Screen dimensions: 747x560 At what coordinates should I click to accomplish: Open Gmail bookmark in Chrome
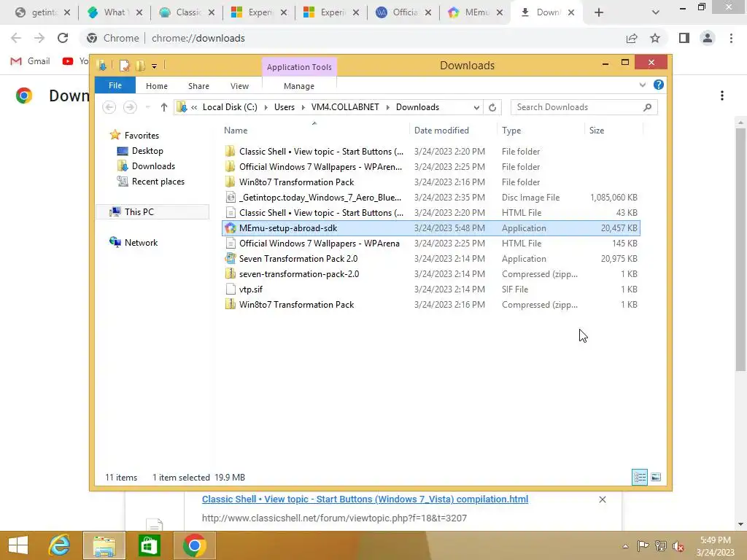pos(31,61)
